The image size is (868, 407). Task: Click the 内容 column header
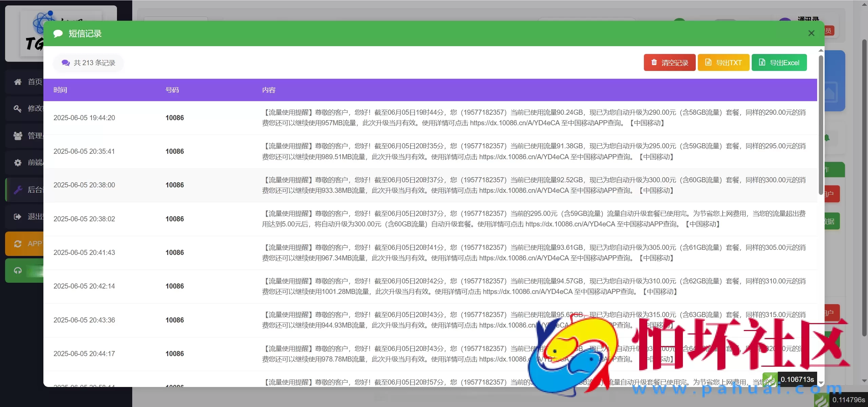[x=269, y=90]
